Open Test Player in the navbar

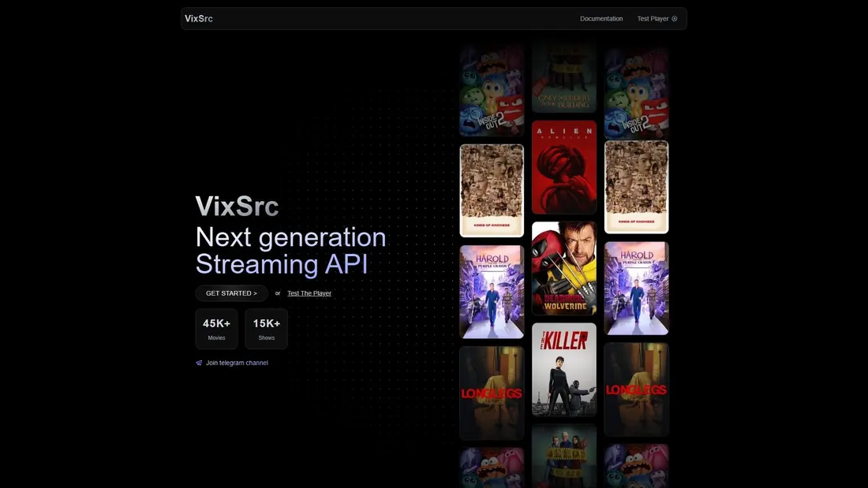657,19
